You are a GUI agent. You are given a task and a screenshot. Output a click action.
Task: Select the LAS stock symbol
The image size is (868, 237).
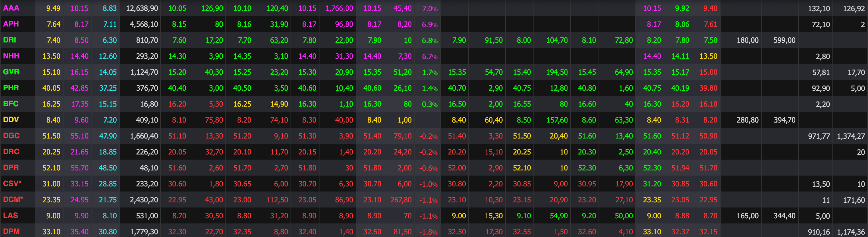(x=11, y=215)
